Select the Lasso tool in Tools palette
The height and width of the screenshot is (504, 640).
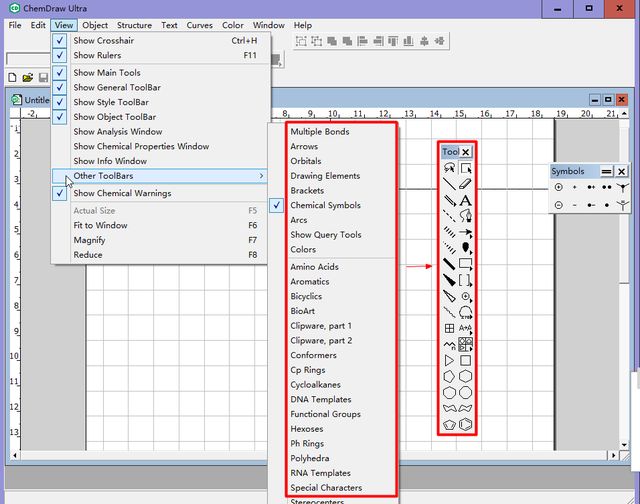point(450,169)
